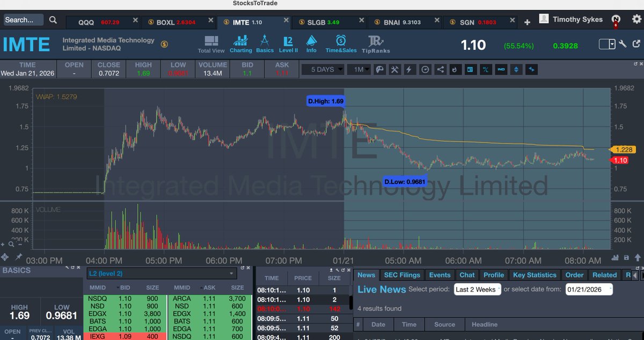Image resolution: width=644 pixels, height=340 pixels.
Task: Click the TipRanks icon
Action: tap(376, 43)
